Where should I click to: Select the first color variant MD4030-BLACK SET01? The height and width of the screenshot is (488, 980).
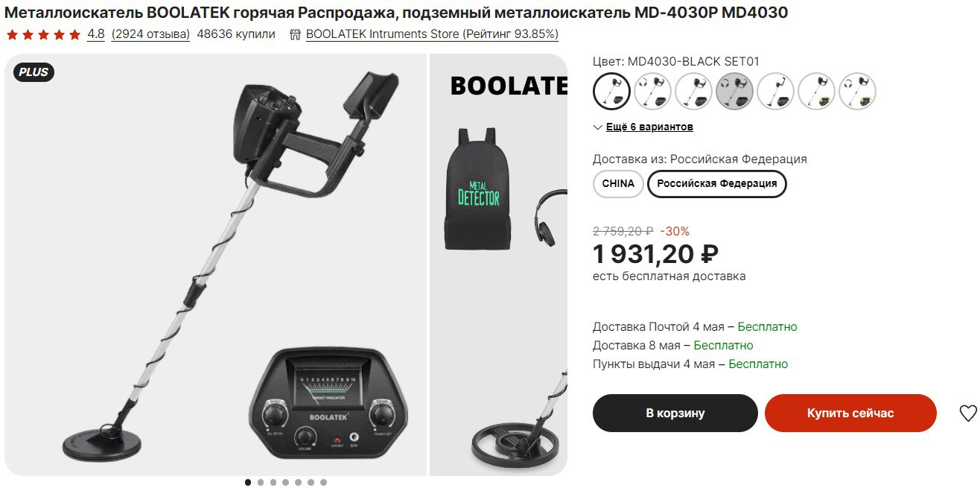click(612, 91)
